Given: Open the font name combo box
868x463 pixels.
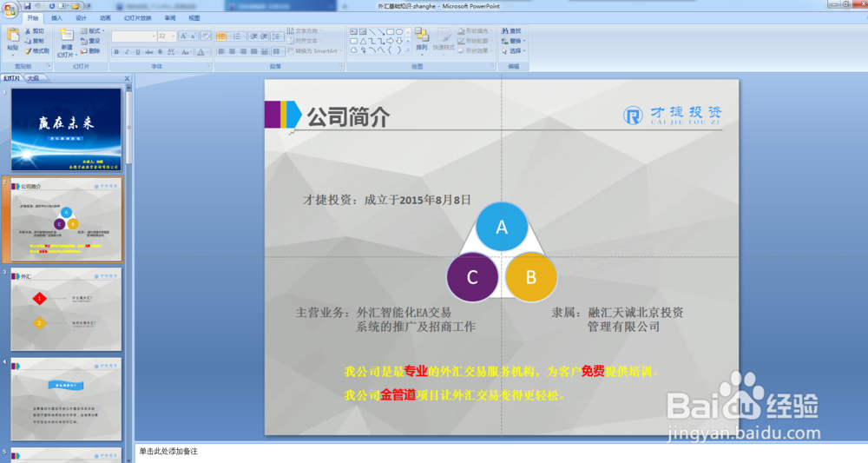Looking at the screenshot, I should [134, 36].
